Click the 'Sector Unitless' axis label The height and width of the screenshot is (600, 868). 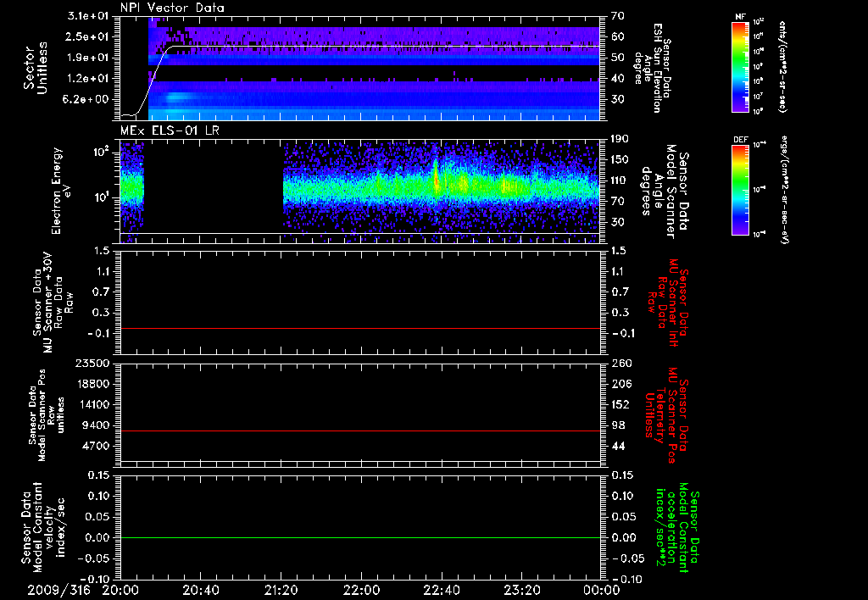point(35,68)
